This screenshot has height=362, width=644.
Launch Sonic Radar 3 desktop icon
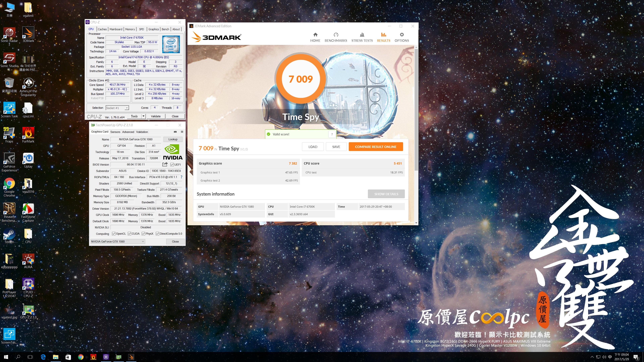(x=9, y=37)
